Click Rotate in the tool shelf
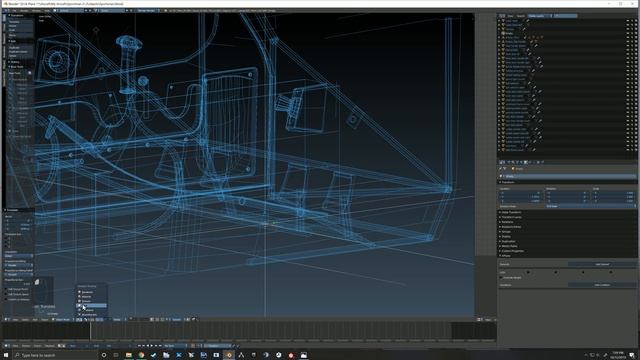Screen dimensions: 640x360 (20, 26)
